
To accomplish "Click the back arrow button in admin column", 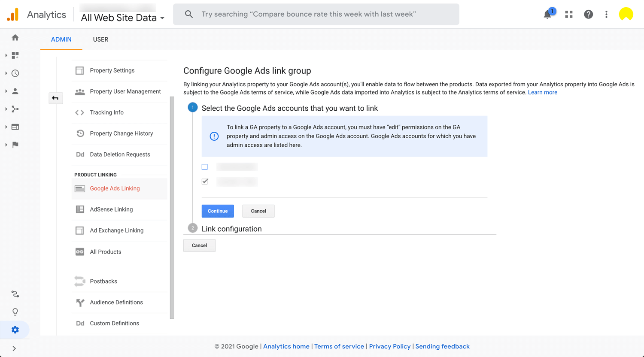I will click(55, 98).
